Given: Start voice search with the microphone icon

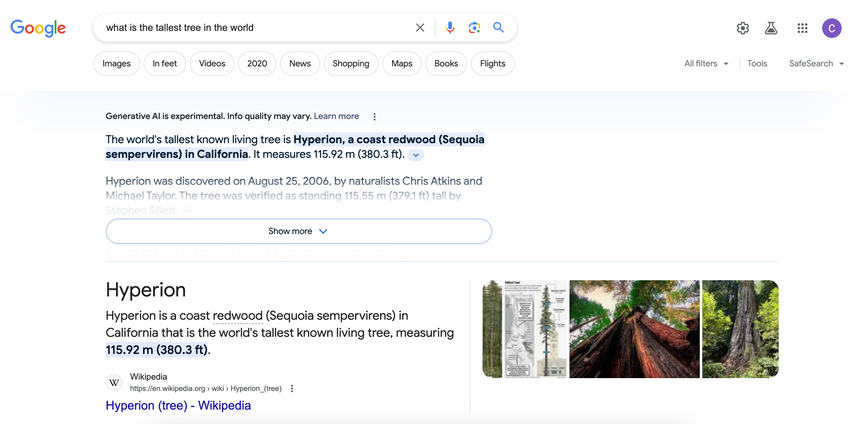Looking at the screenshot, I should [x=450, y=28].
